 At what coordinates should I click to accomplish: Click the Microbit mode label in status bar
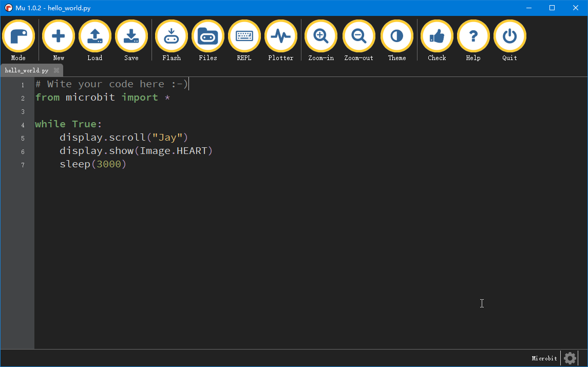point(544,358)
